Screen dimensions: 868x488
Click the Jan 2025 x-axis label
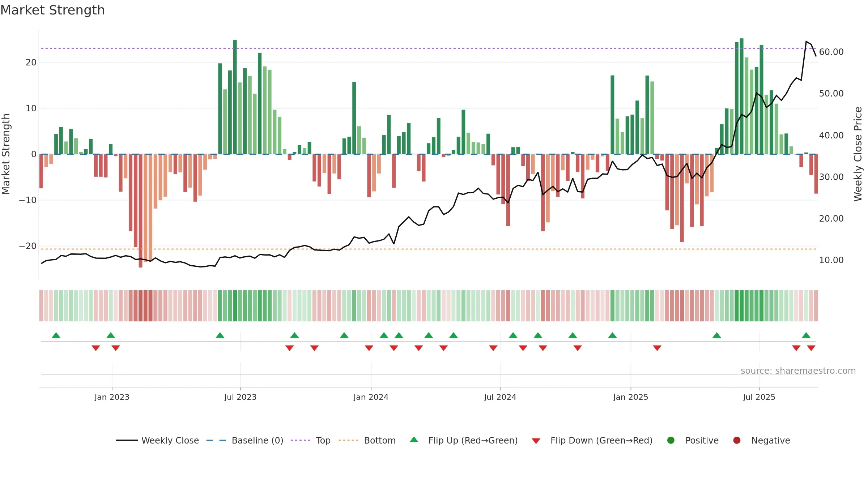coord(631,397)
